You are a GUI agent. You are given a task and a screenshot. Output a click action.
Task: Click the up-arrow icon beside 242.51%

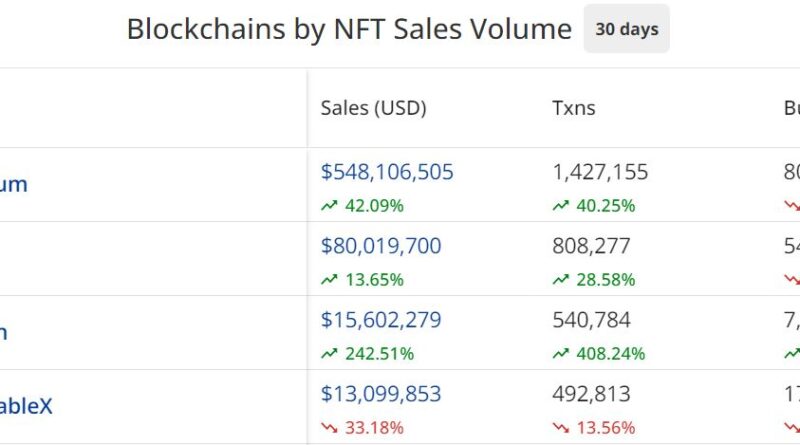(x=329, y=354)
